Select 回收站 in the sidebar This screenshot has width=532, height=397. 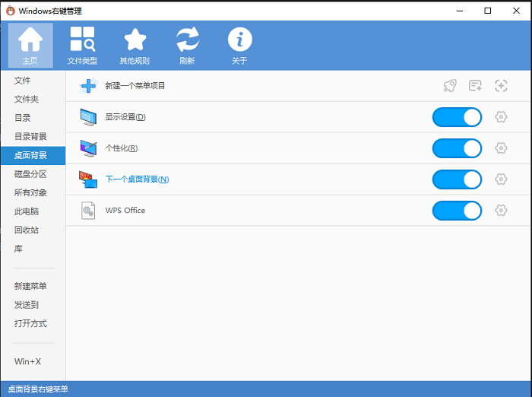(x=33, y=230)
